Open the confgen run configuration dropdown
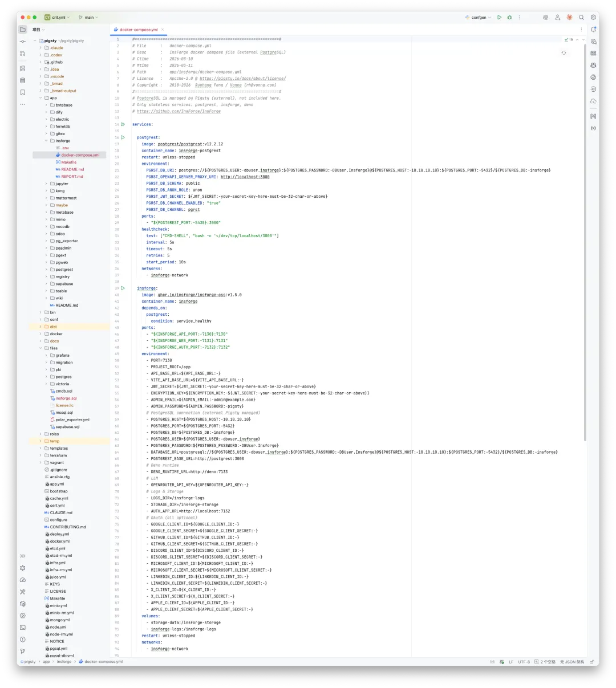The height and width of the screenshot is (688, 616). (478, 18)
